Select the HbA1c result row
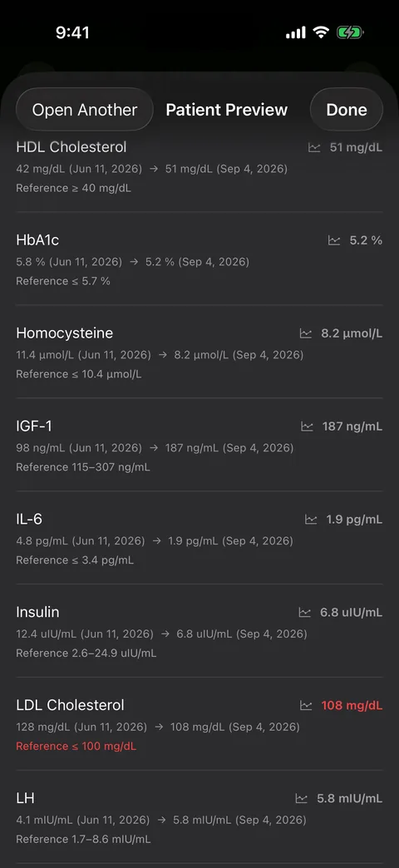 pyautogui.click(x=199, y=259)
